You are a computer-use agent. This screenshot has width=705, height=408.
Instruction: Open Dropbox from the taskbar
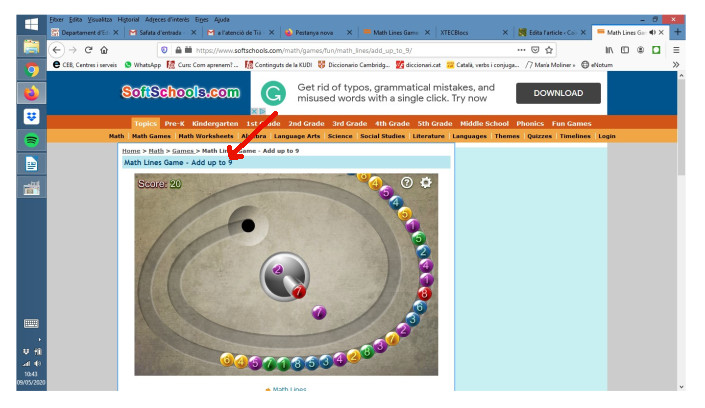31,117
